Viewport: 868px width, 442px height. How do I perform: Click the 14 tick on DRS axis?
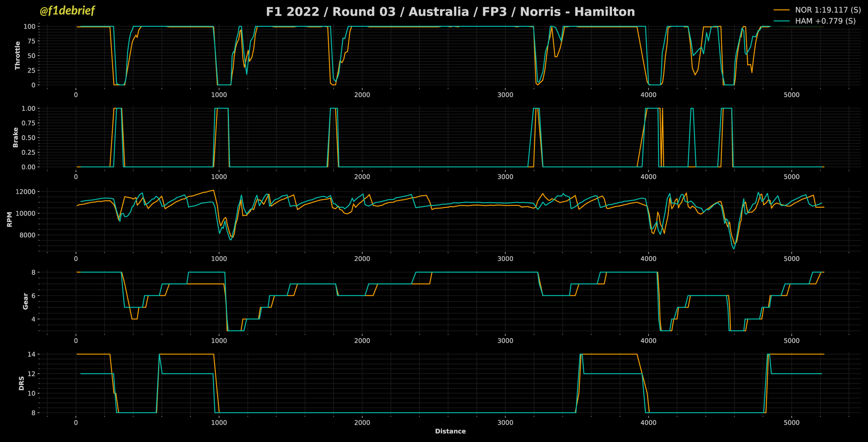pos(31,354)
